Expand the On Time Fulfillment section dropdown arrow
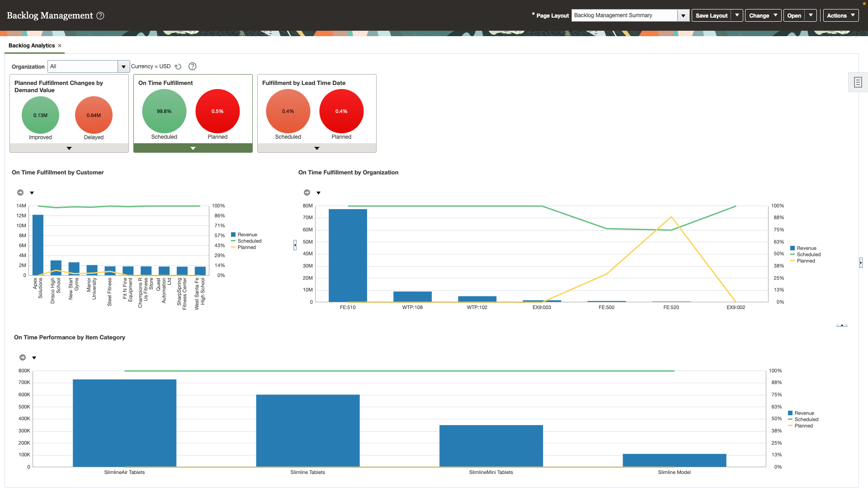The width and height of the screenshot is (868, 488). 193,148
